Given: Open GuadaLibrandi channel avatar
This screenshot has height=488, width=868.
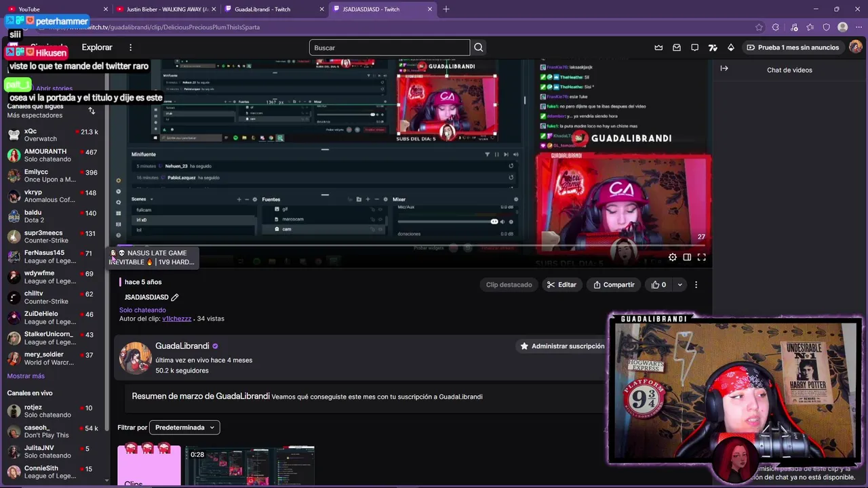Looking at the screenshot, I should click(136, 358).
